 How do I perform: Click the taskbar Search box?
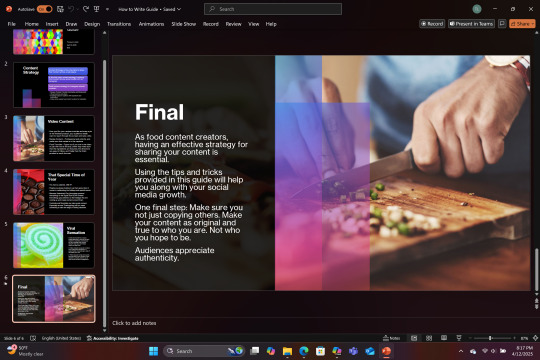[204, 351]
